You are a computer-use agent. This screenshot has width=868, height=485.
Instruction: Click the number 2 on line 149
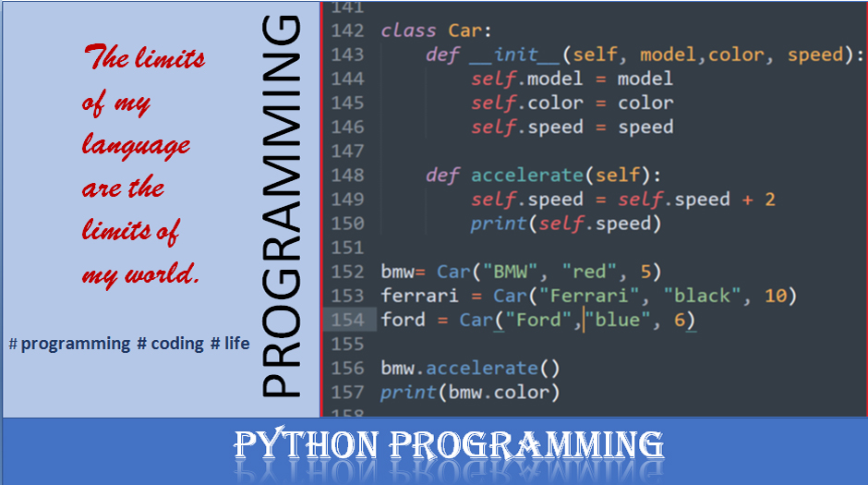[x=770, y=200]
